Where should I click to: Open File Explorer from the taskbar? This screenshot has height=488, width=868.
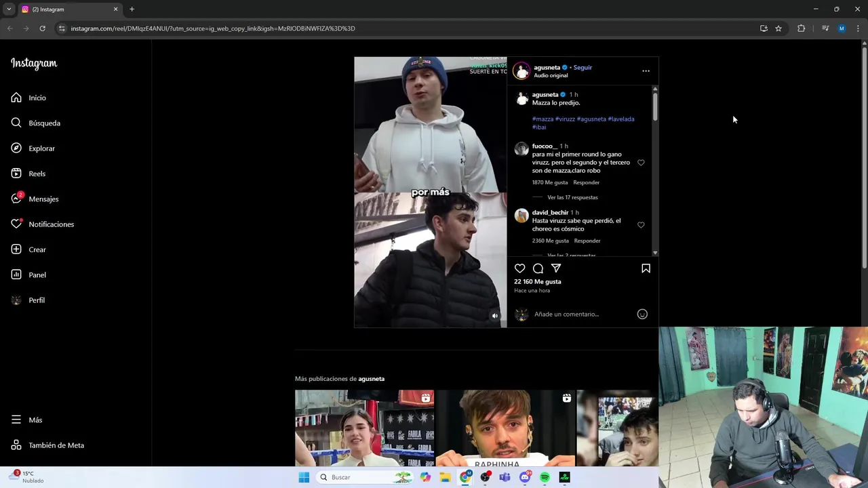pyautogui.click(x=446, y=477)
